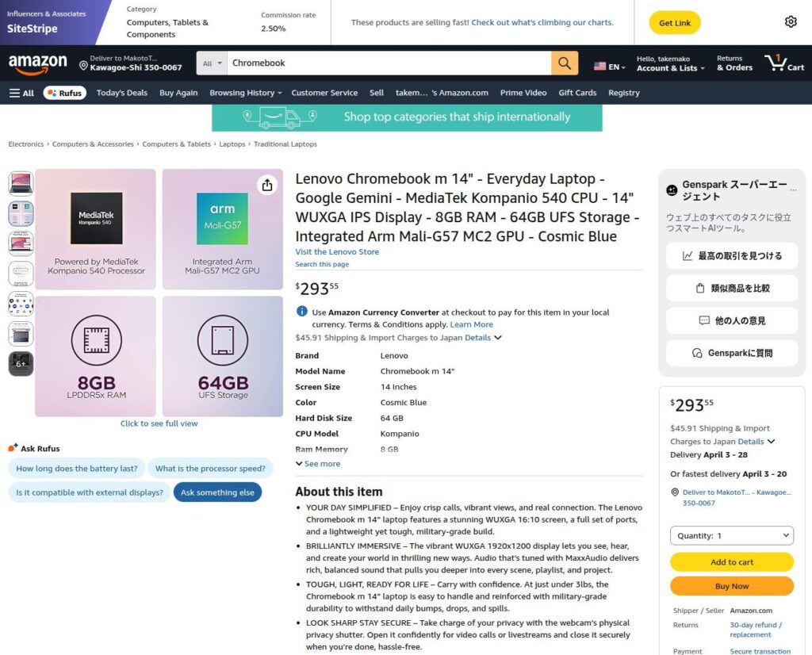812x655 pixels.
Task: Select the 6+ more images thumbnail
Action: click(x=21, y=364)
